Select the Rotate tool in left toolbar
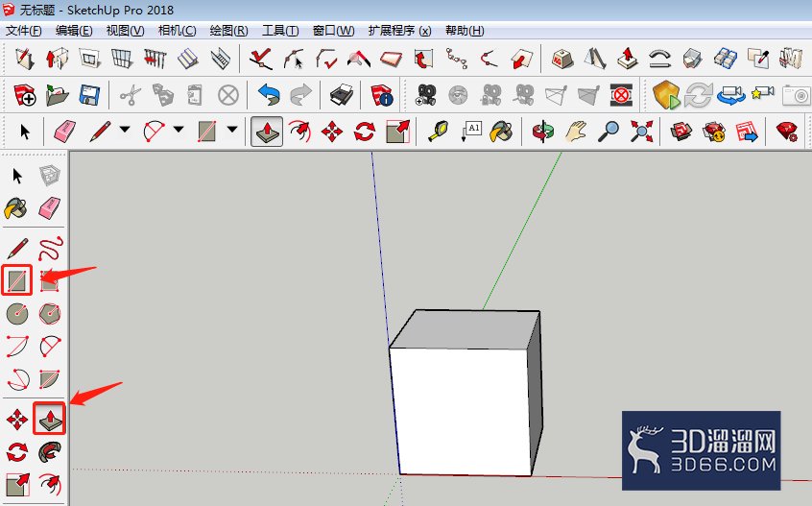The width and height of the screenshot is (812, 506). pos(17,452)
